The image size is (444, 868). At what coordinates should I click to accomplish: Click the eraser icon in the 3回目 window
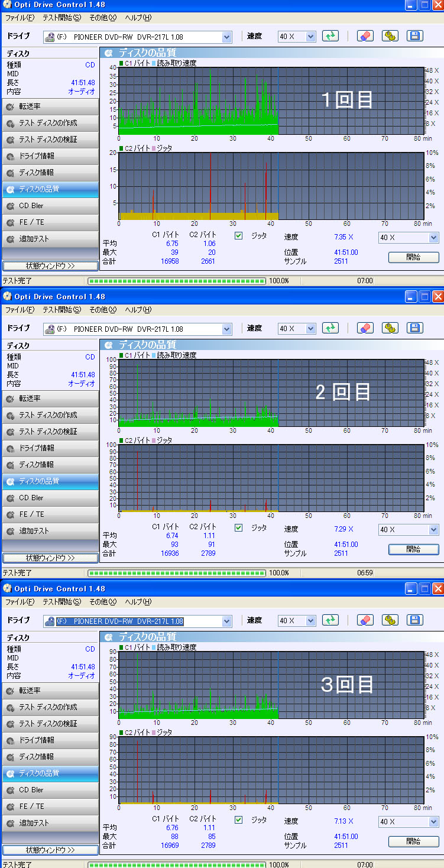365,620
